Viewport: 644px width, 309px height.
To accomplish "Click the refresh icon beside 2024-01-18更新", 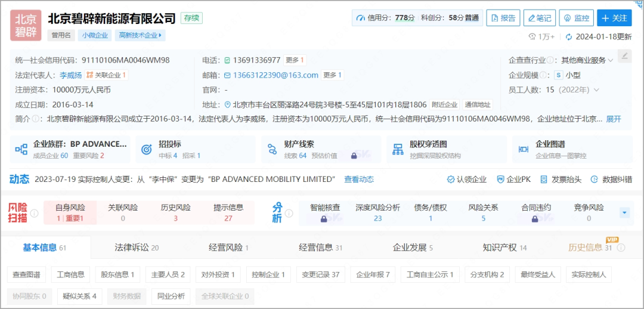I will [x=569, y=37].
